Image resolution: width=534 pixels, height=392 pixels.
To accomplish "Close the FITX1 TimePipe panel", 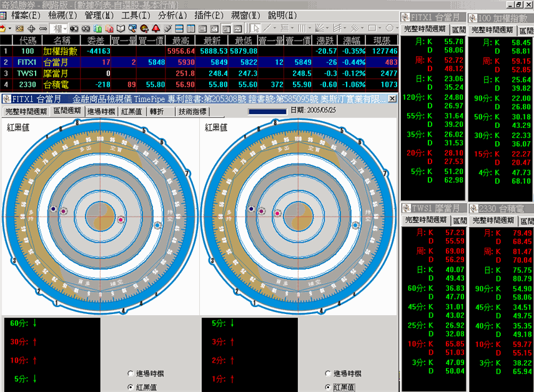I will 392,99.
